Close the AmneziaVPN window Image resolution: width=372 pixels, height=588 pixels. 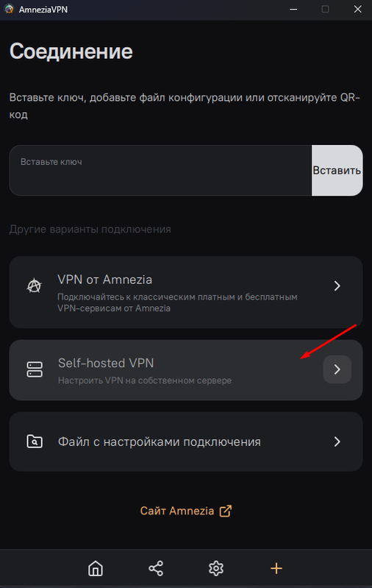[x=358, y=10]
